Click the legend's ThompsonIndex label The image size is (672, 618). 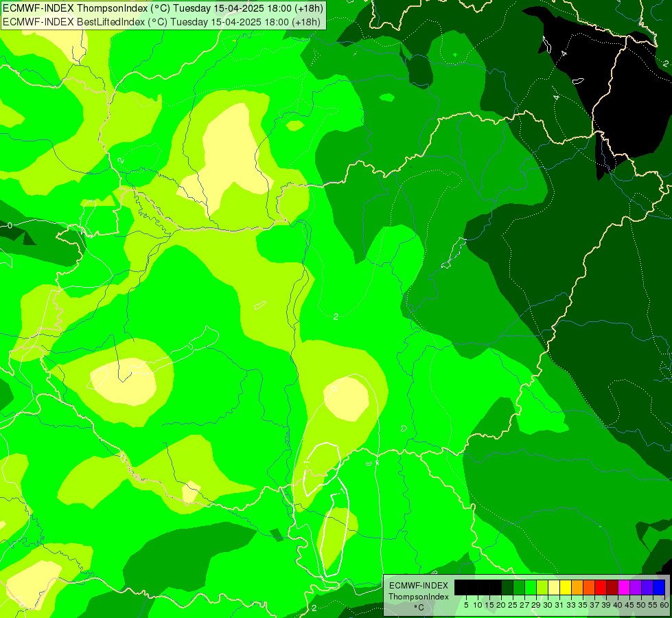(419, 597)
